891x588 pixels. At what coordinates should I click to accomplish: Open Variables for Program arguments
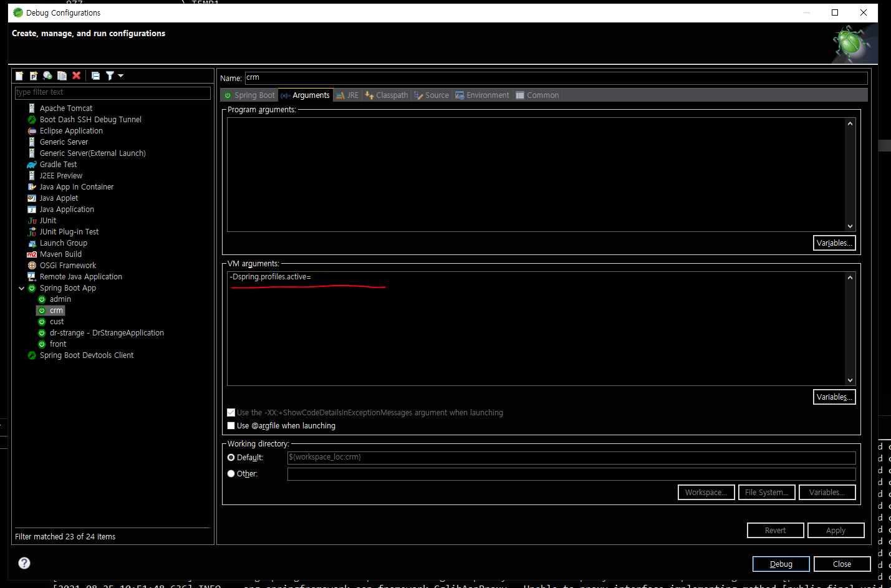click(834, 243)
